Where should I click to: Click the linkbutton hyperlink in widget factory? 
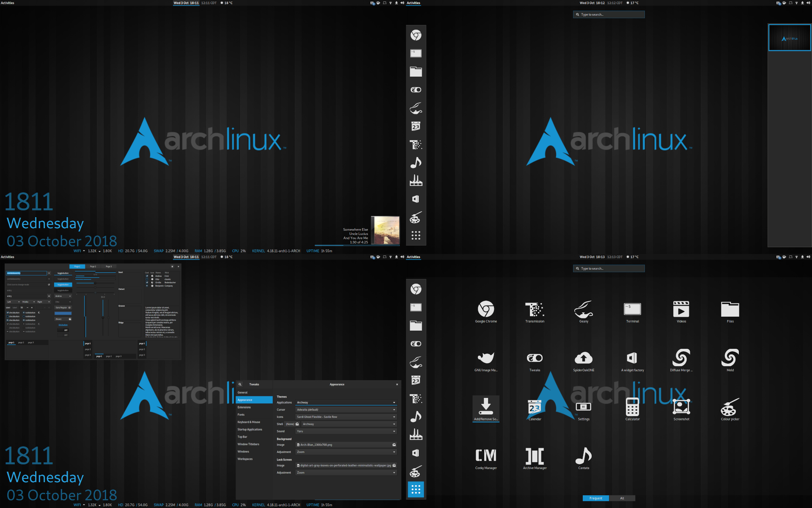pos(63,325)
